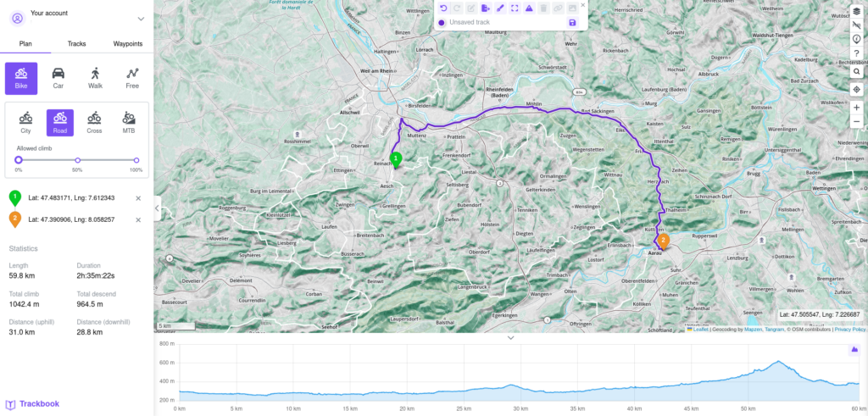Open the map layers control
The image size is (868, 416).
coord(856,11)
